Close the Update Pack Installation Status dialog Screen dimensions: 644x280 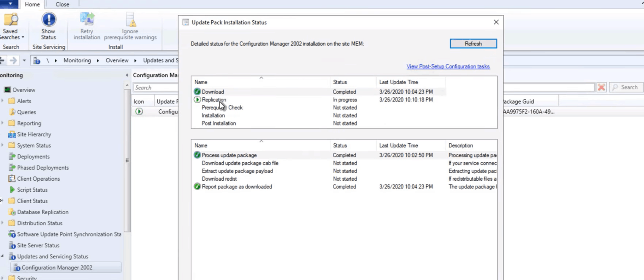[496, 22]
